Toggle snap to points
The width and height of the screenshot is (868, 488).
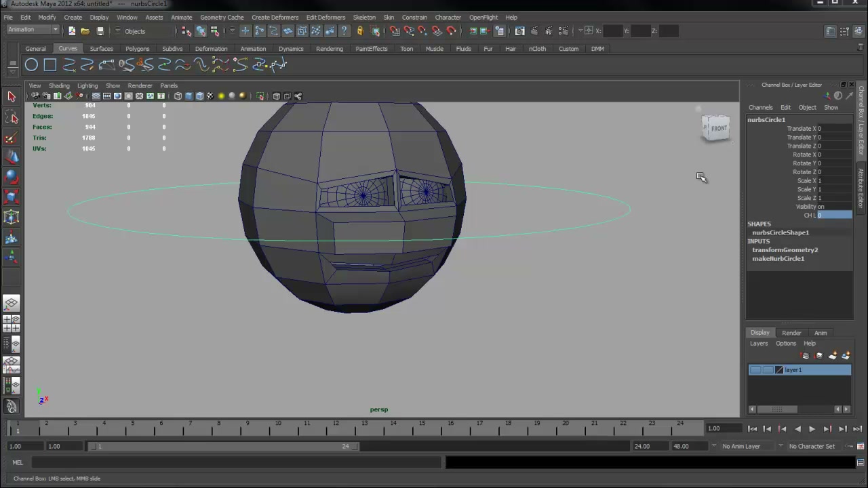(x=423, y=30)
